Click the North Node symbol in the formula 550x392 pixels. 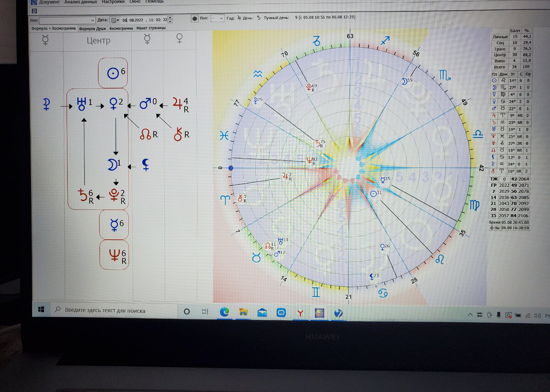coord(146,134)
